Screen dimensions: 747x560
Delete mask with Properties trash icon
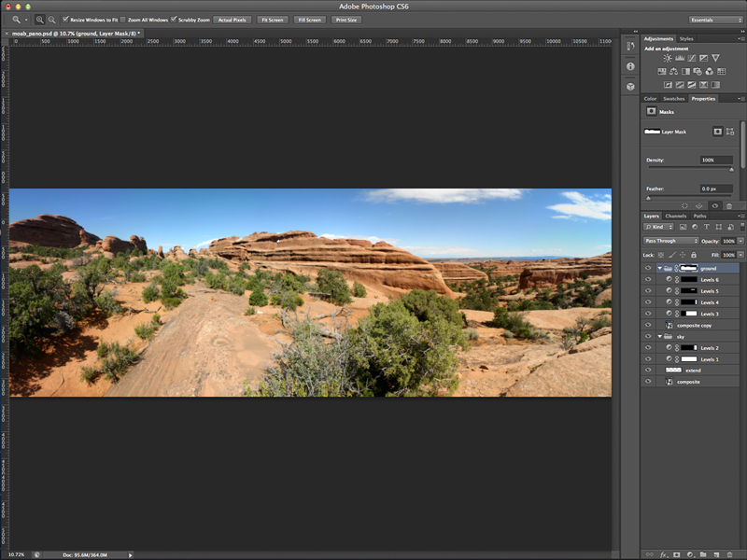[729, 205]
